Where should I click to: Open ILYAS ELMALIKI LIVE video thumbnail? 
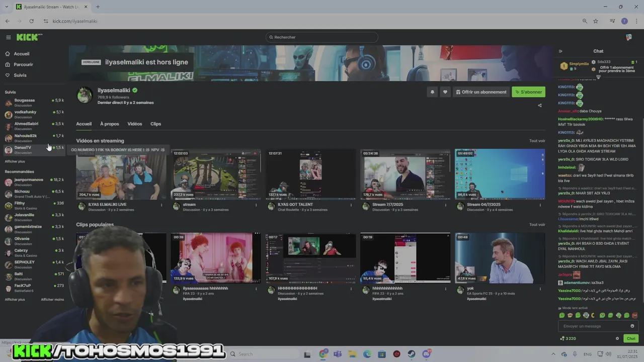pyautogui.click(x=121, y=174)
